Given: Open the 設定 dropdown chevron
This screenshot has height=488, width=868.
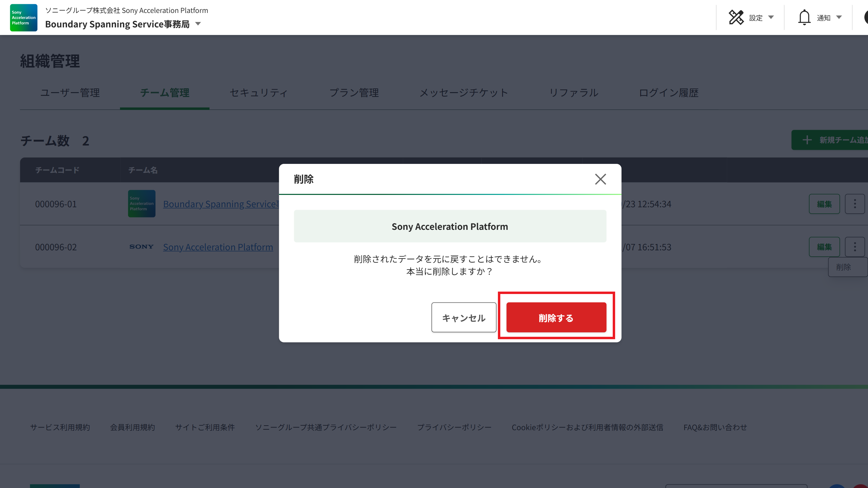Looking at the screenshot, I should coord(772,17).
